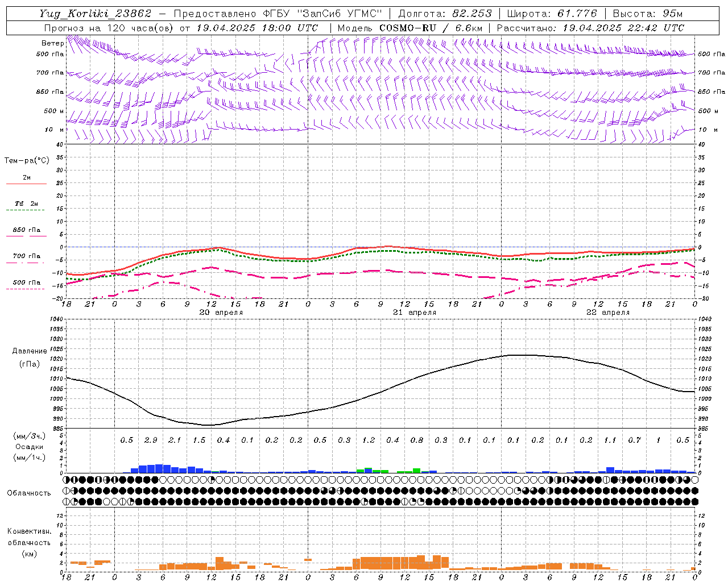728x582 pixels.
Task: Click the 1.5 precipitation value
Action: click(199, 440)
